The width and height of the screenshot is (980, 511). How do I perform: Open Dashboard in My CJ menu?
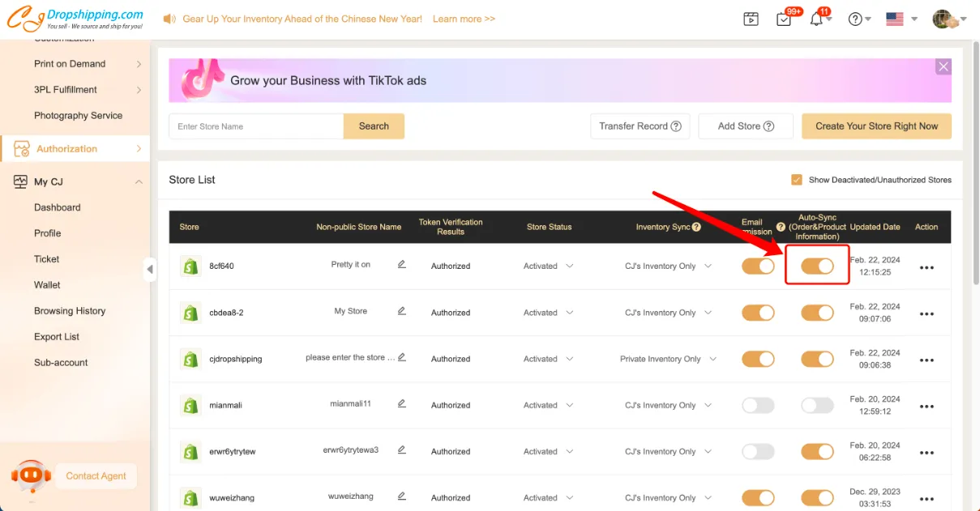coord(58,207)
